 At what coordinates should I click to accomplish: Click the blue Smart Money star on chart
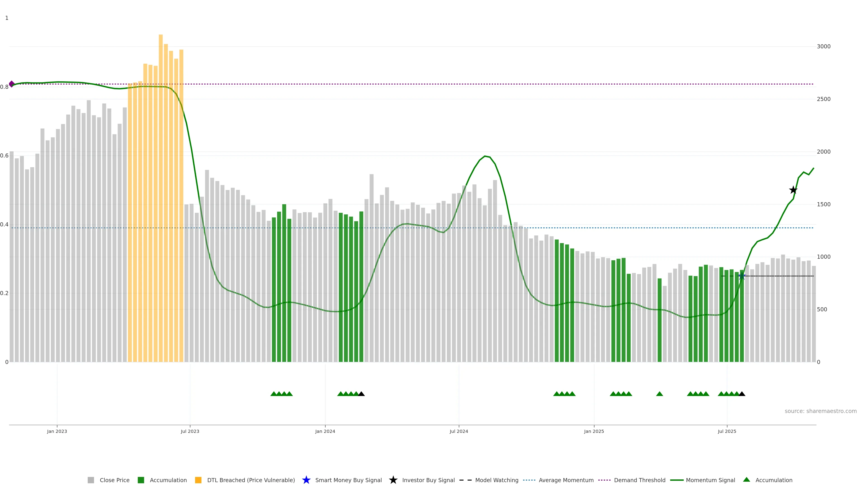pyautogui.click(x=742, y=276)
